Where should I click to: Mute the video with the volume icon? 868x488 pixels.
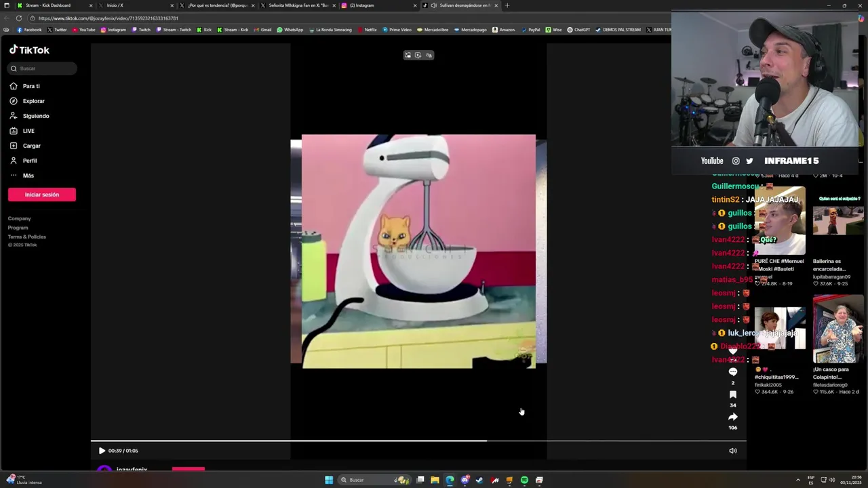732,451
